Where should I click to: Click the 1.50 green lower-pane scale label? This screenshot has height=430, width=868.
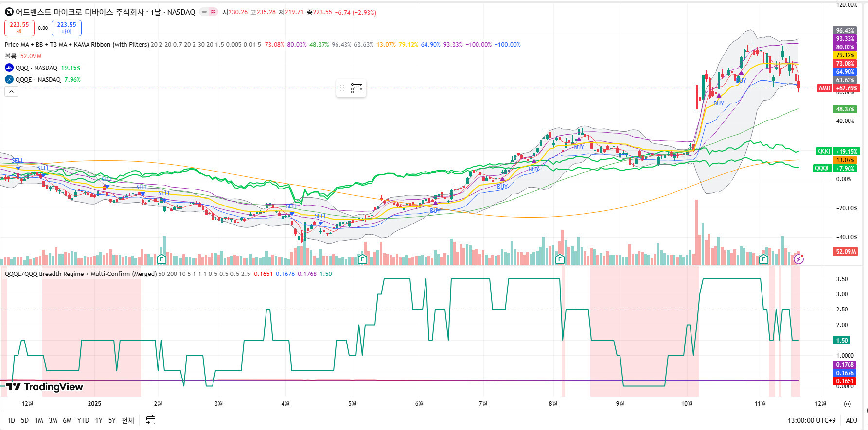(x=842, y=341)
